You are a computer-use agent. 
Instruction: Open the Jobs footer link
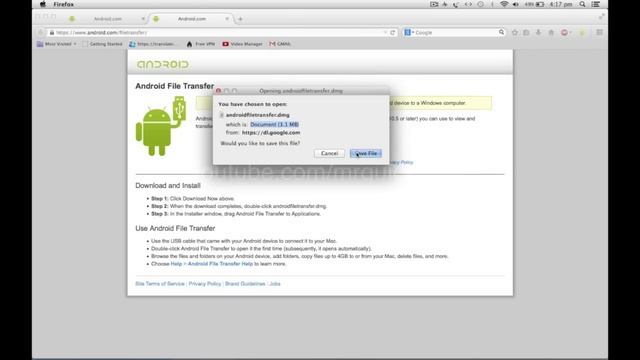[x=275, y=284]
